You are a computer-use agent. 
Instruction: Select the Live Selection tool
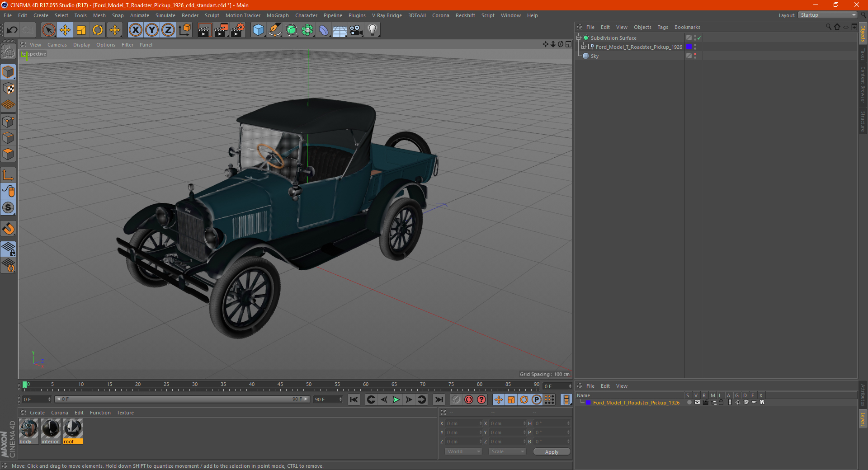48,30
